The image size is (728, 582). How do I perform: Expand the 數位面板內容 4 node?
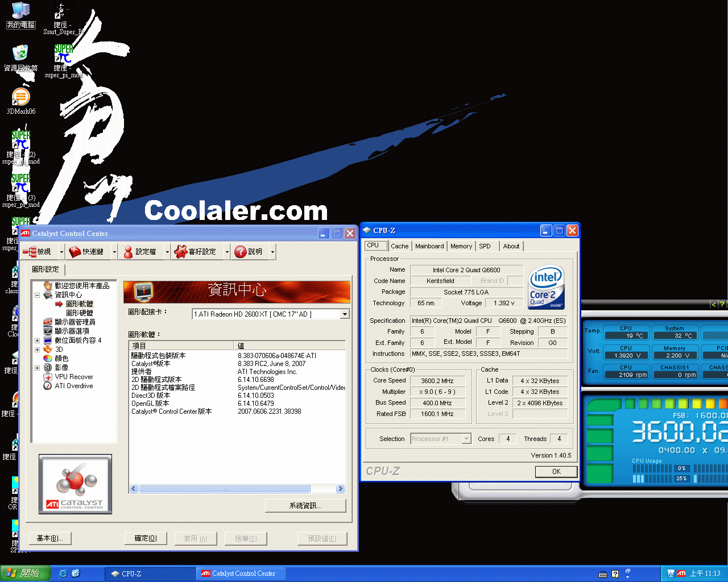click(37, 340)
